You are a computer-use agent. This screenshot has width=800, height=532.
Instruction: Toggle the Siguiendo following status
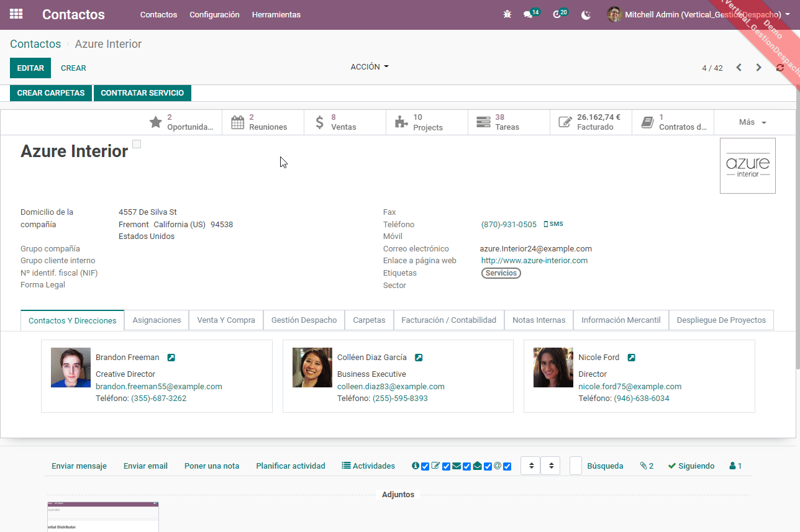click(691, 466)
